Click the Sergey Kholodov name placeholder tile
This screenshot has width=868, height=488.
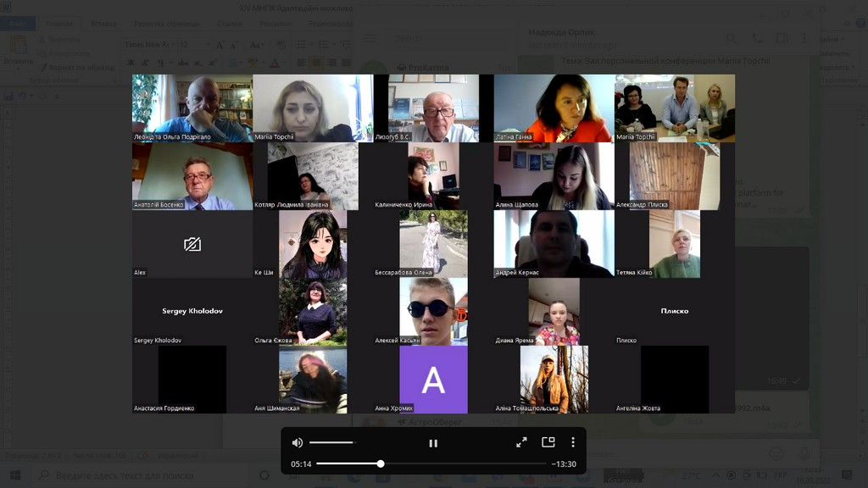(192, 311)
